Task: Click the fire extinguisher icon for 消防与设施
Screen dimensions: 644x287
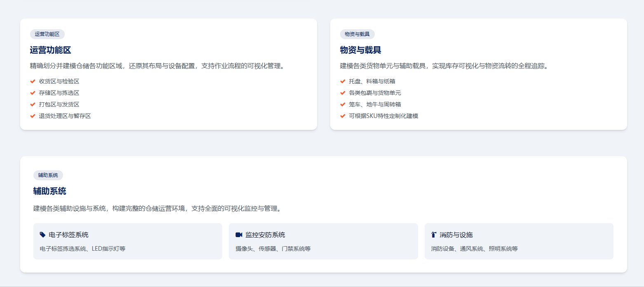Action: [433, 235]
